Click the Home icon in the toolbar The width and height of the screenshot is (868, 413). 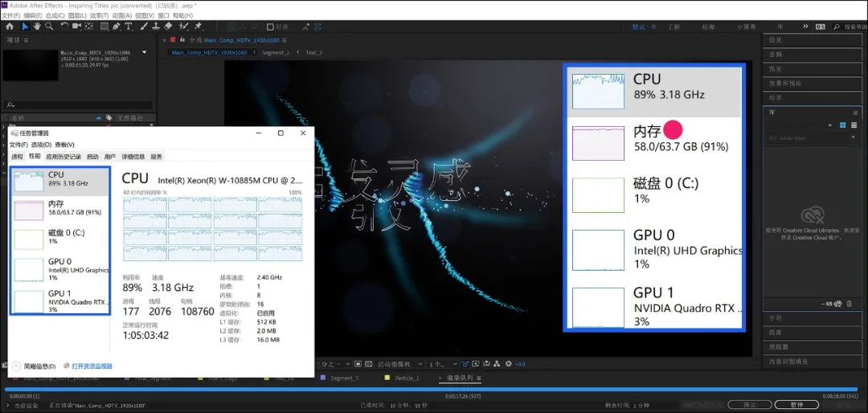[10, 27]
